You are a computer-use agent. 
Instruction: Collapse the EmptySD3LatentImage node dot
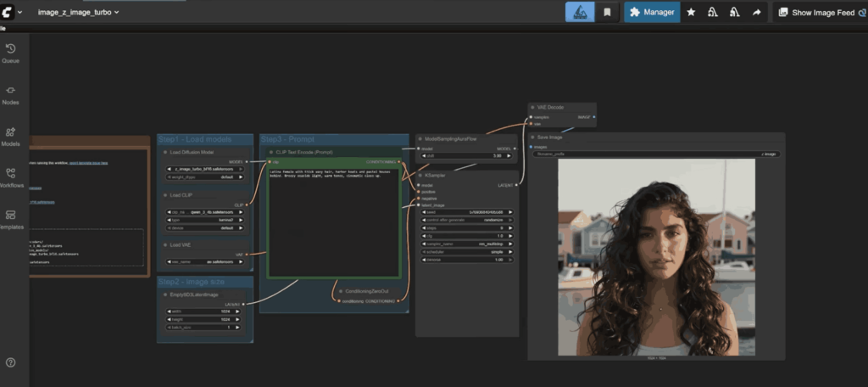pyautogui.click(x=165, y=294)
